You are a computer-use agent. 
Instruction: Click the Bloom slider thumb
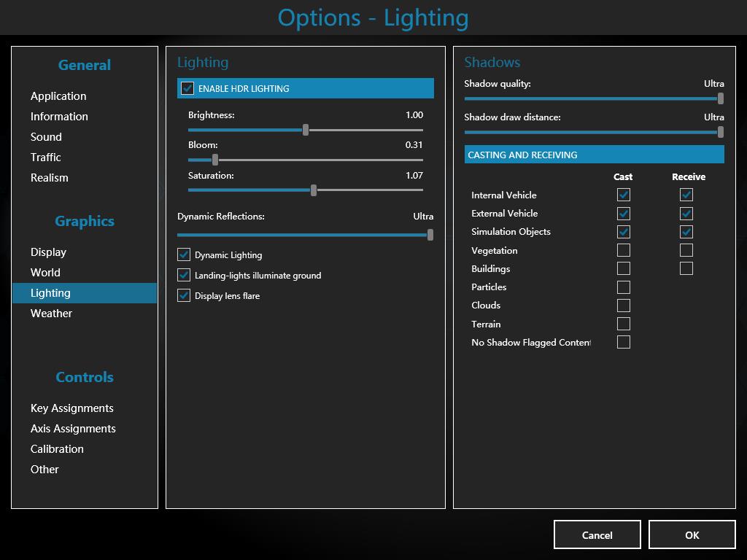pyautogui.click(x=215, y=160)
